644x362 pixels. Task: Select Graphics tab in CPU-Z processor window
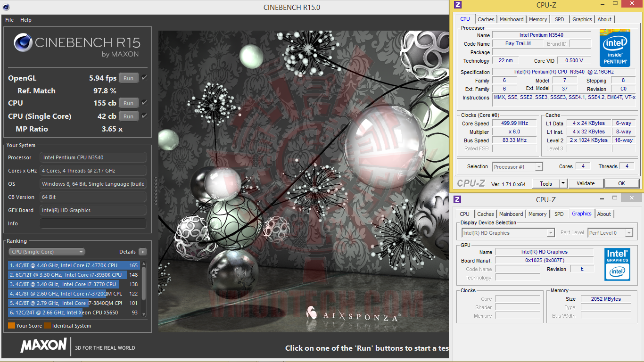[582, 19]
